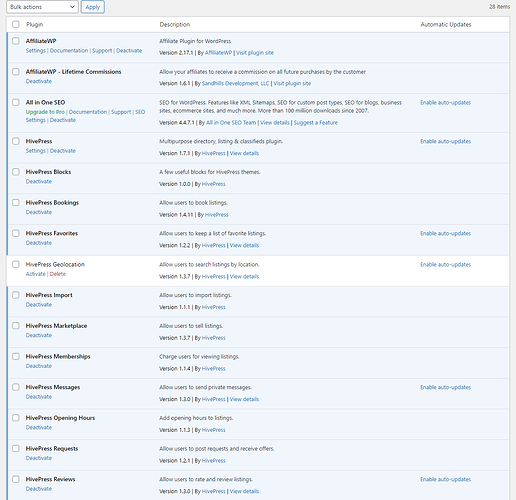Select the HivePress Geolocation checkbox
The image size is (516, 500).
[16, 264]
